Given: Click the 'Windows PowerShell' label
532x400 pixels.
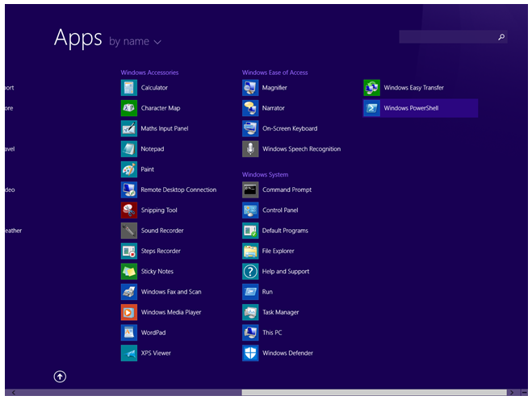Looking at the screenshot, I should pyautogui.click(x=411, y=108).
